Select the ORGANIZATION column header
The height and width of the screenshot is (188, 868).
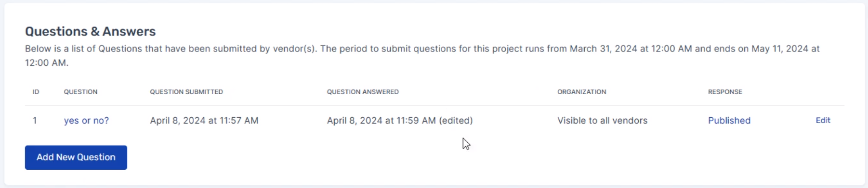581,92
